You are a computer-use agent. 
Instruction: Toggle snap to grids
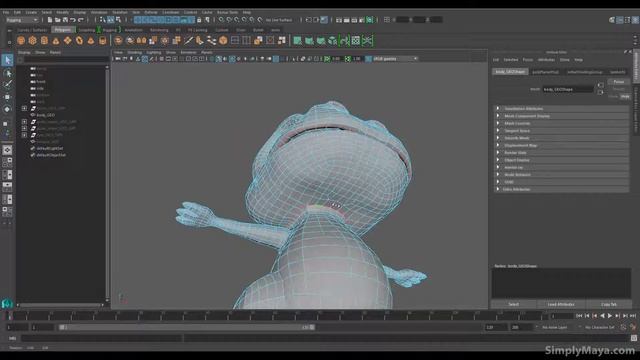(x=221, y=20)
